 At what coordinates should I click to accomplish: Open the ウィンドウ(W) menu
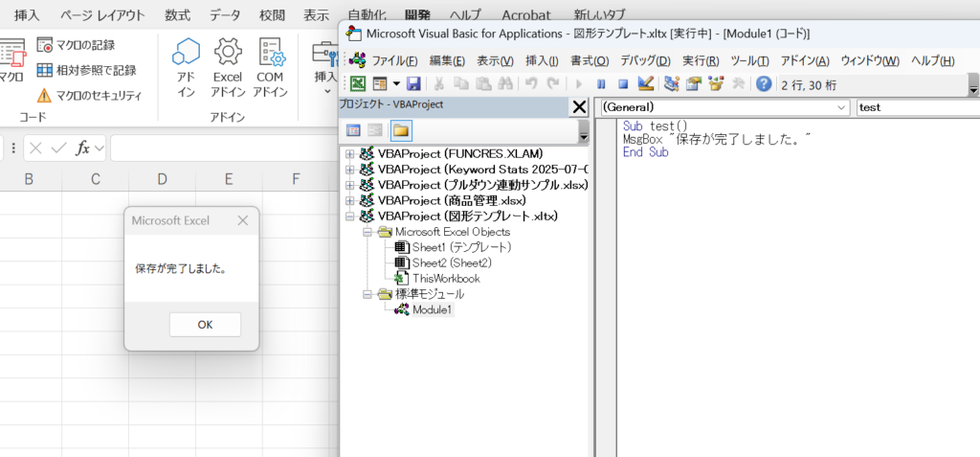click(870, 60)
